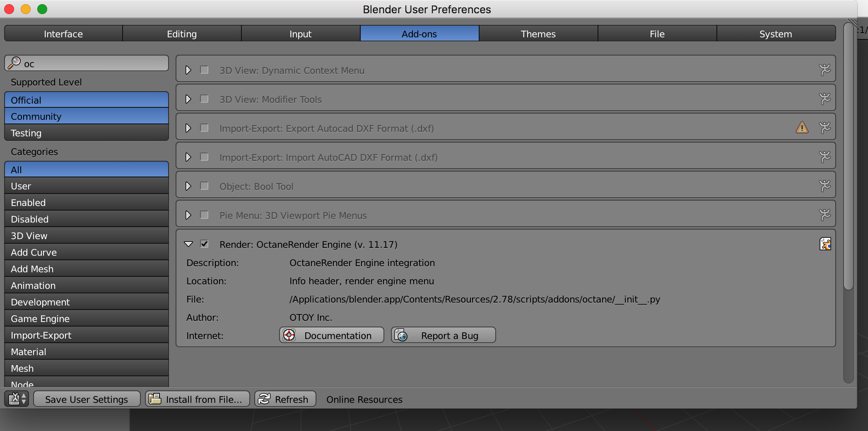Screen dimensions: 868x431
Task: Click the refresh arrows icon
Action: point(264,399)
